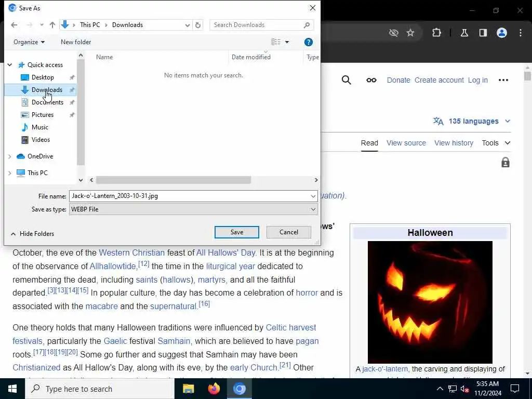Bookmark this page star icon
This screenshot has width=532, height=399.
[x=410, y=33]
